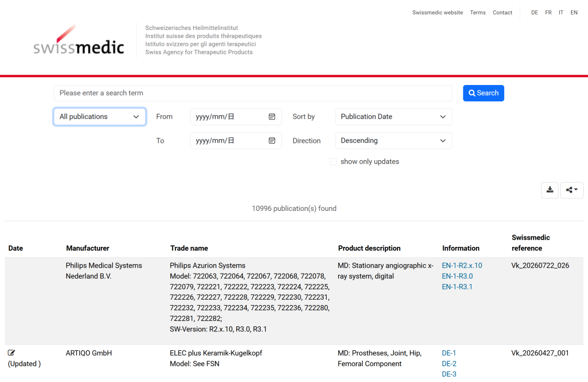Open the All publications dropdown
The width and height of the screenshot is (588, 382).
coord(100,117)
